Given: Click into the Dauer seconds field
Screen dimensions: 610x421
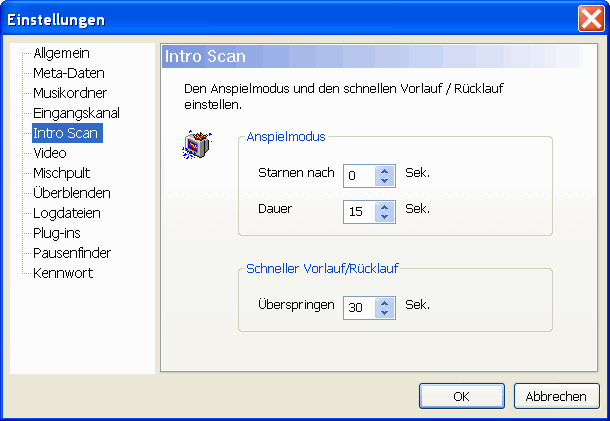Looking at the screenshot, I should [x=358, y=212].
